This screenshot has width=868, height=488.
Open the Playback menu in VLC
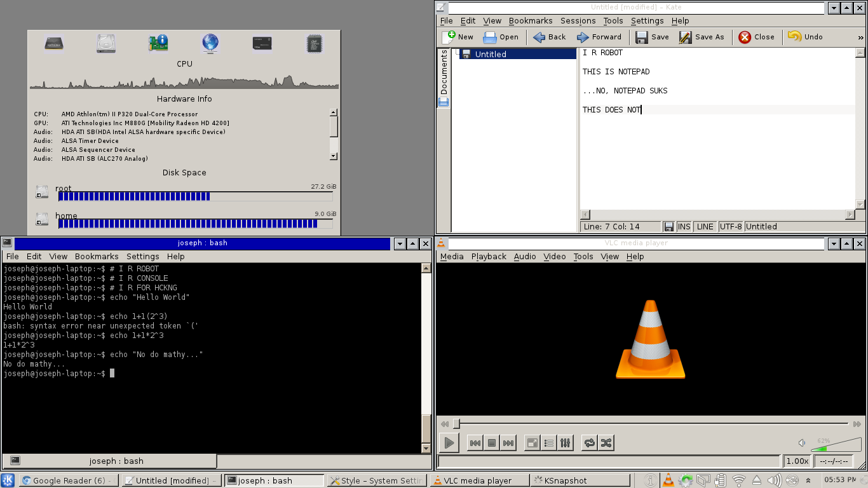click(489, 257)
